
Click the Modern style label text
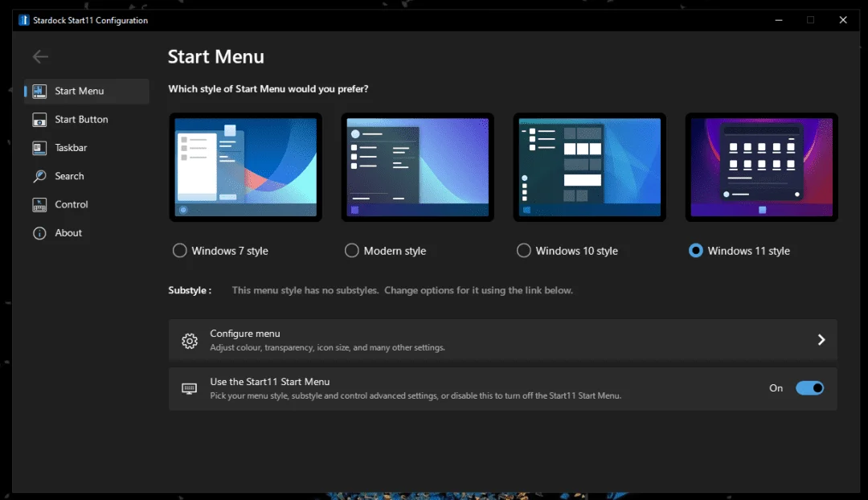click(395, 251)
